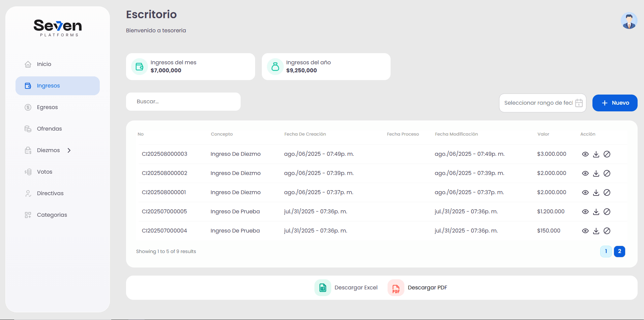Click the dollar coin icon beside Egresos
Screen dimensions: 644x320
coord(28,107)
